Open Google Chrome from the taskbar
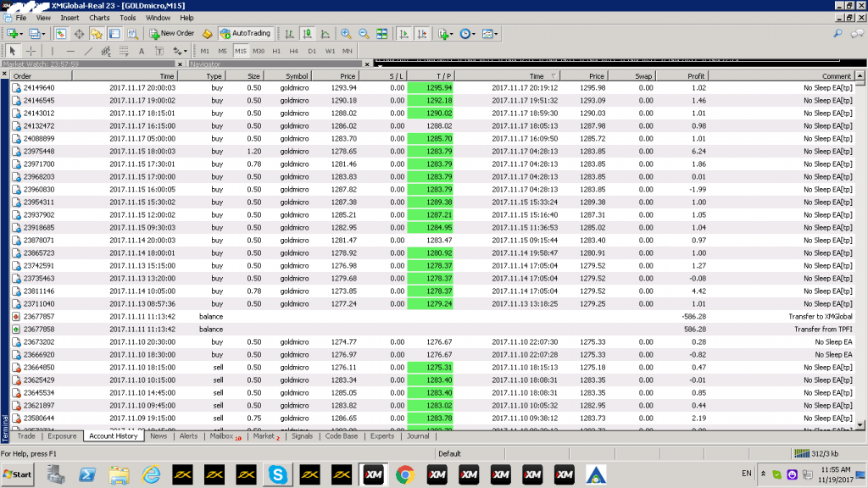The width and height of the screenshot is (868, 488). point(405,474)
